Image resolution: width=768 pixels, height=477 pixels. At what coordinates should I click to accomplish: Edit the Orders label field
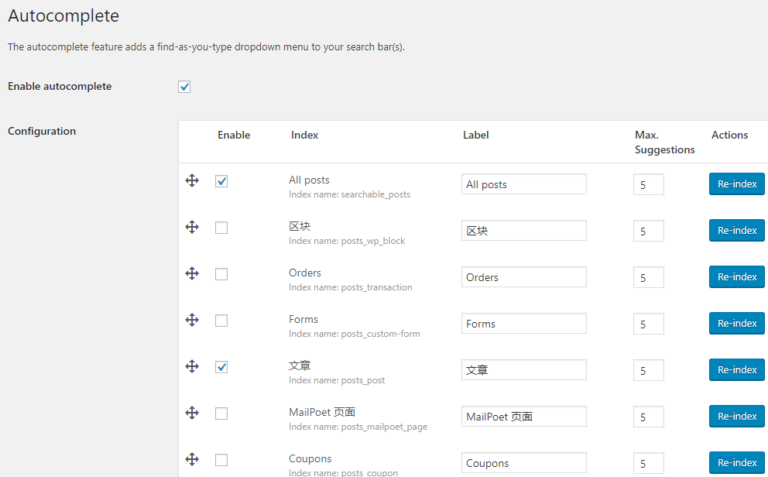coord(524,277)
